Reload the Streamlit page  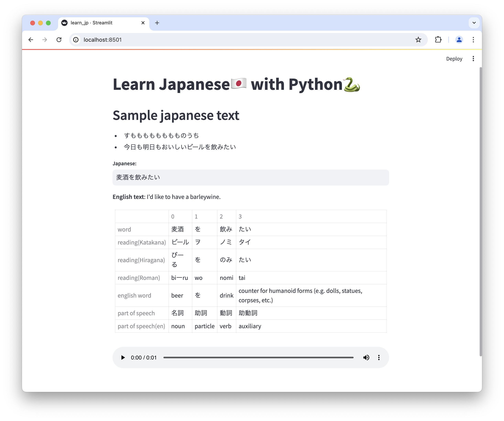click(59, 40)
